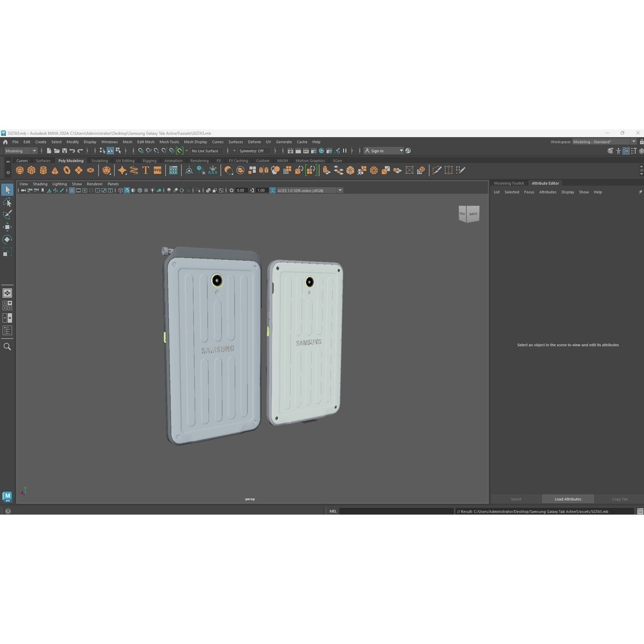Viewport: 644px width, 644px height.
Task: Click the Undo arrow icon
Action: (x=72, y=151)
